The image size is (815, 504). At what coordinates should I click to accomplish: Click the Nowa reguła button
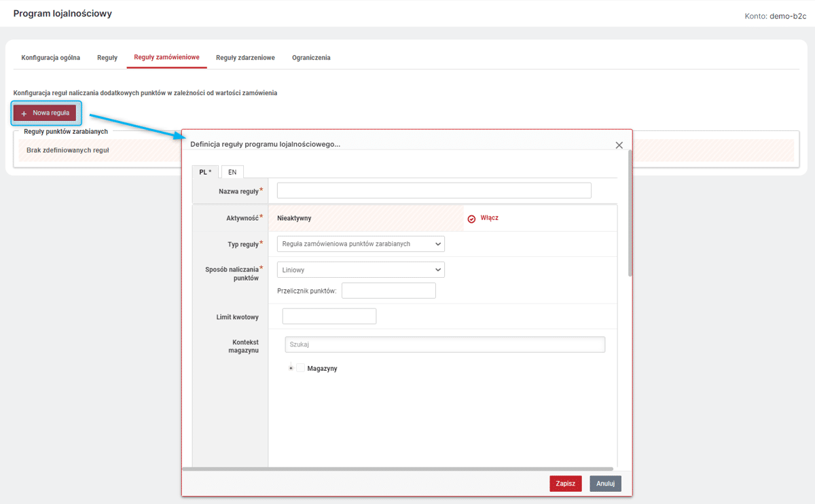45,113
